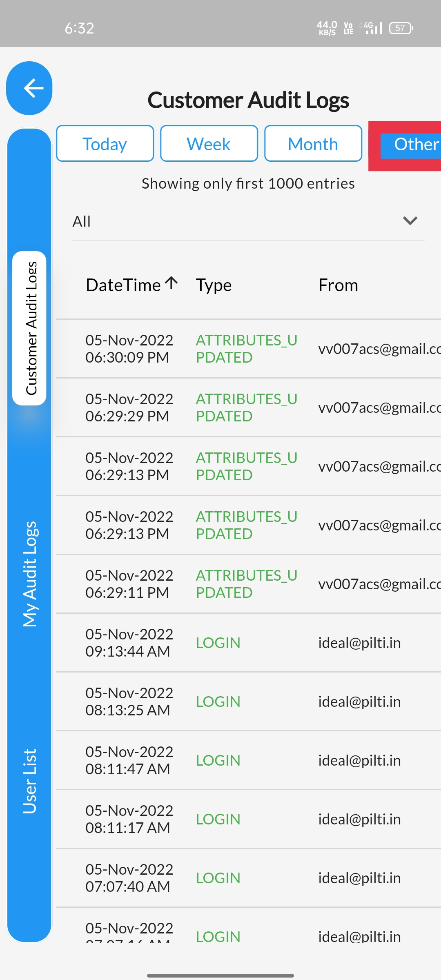Open the 06:30:09 PM ATTRIBUTES_UPDATED log entry

[x=248, y=349]
